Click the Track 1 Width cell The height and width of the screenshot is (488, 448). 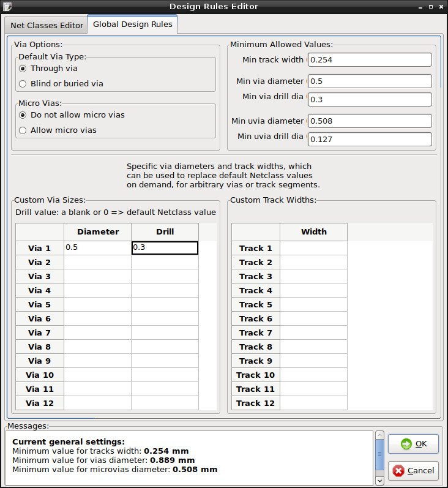313,248
